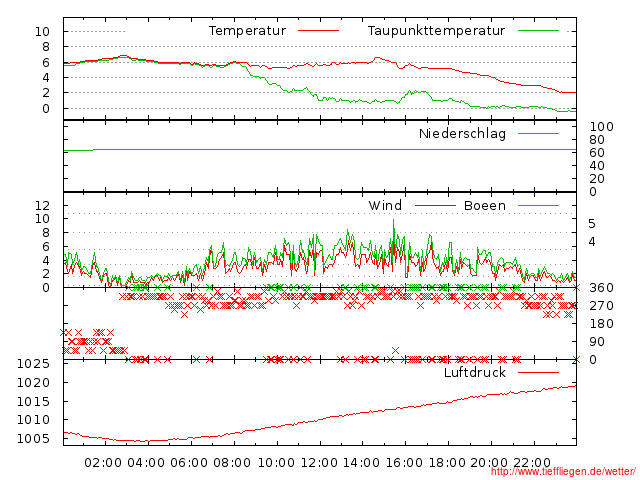The height and width of the screenshot is (480, 640).
Task: Click the 1025 pressure axis value
Action: [33, 364]
